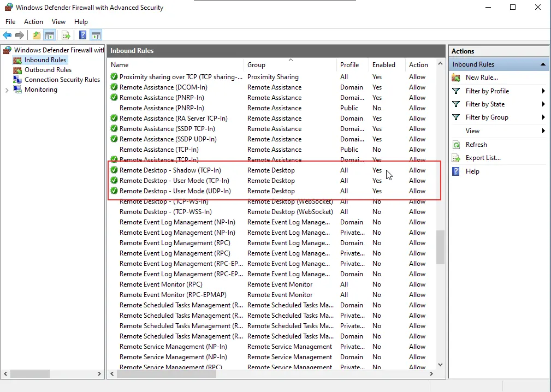
Task: Toggle Show/Hide Console Tree toolbar button
Action: click(x=50, y=35)
